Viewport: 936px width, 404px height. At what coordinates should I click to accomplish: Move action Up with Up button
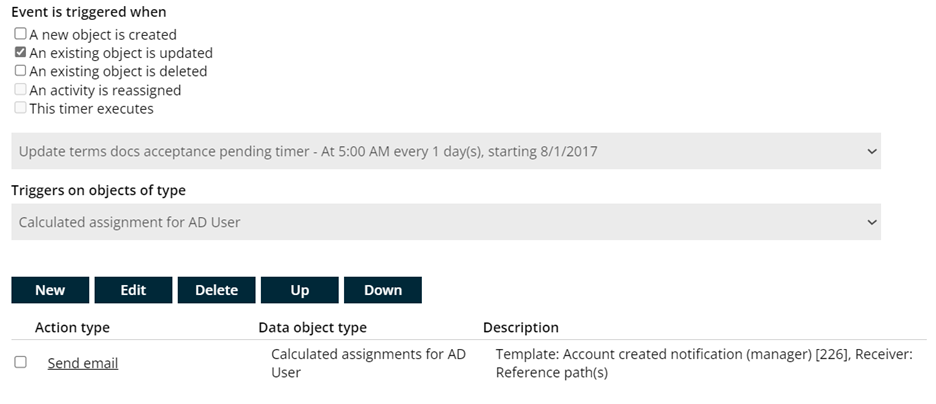300,290
